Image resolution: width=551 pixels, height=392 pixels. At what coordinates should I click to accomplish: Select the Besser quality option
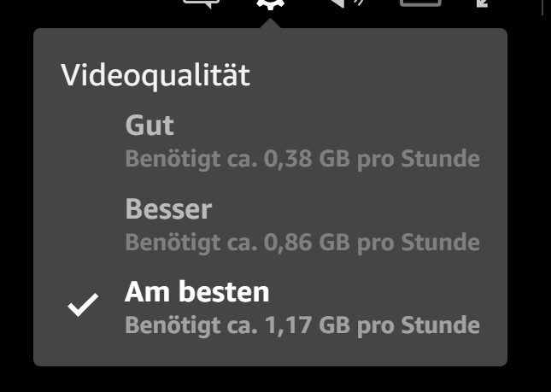click(x=270, y=225)
